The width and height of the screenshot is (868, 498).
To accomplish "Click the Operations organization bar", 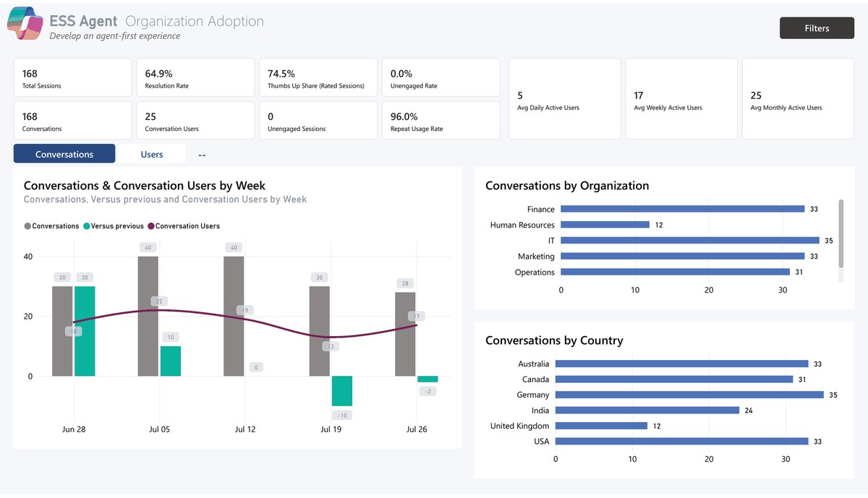I will pos(676,272).
